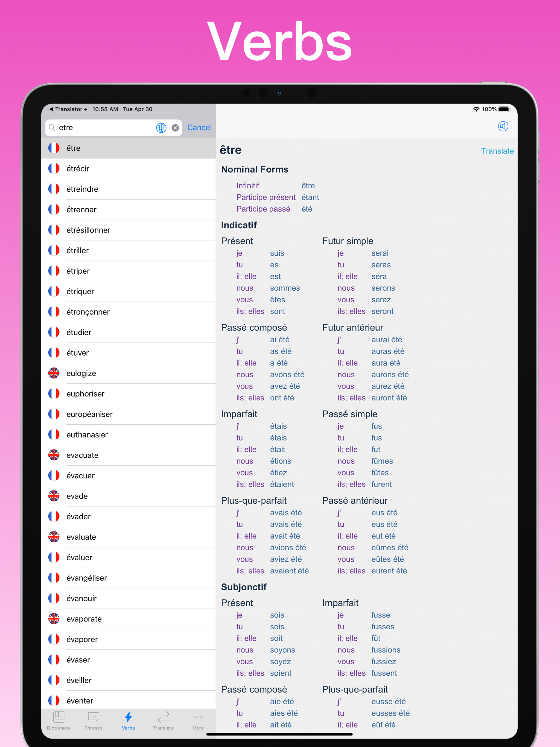Tap the British flag beside eulogize

point(54,373)
